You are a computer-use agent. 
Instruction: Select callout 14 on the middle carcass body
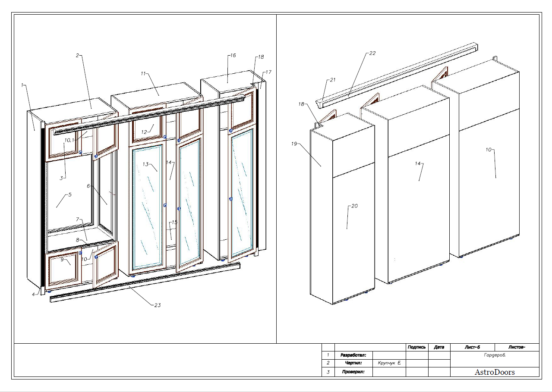(418, 164)
